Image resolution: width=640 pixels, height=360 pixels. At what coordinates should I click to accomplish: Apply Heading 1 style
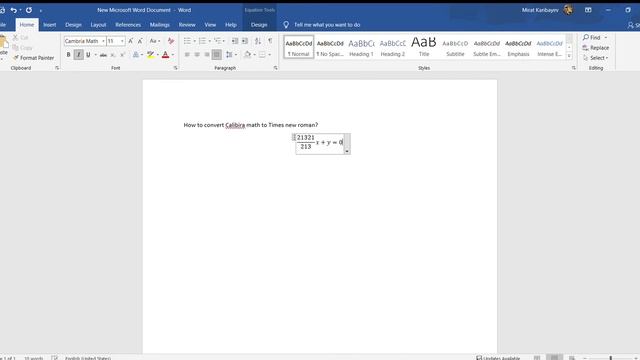tap(361, 47)
